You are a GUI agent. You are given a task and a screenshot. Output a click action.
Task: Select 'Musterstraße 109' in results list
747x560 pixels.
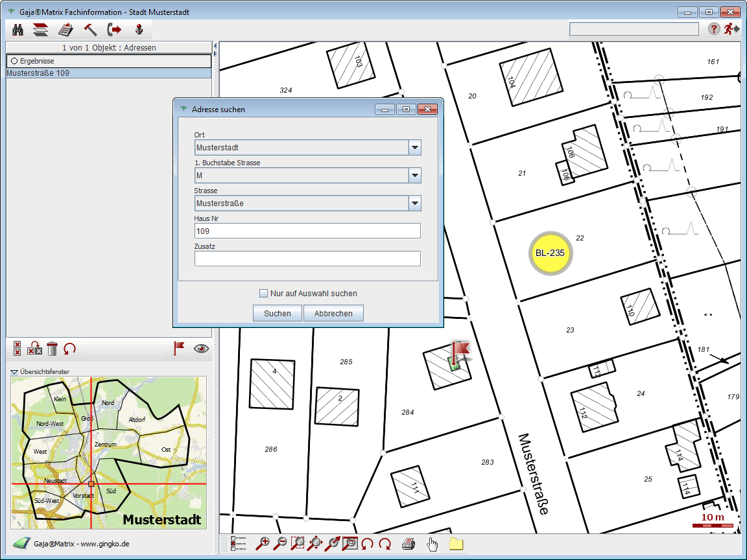tap(38, 73)
